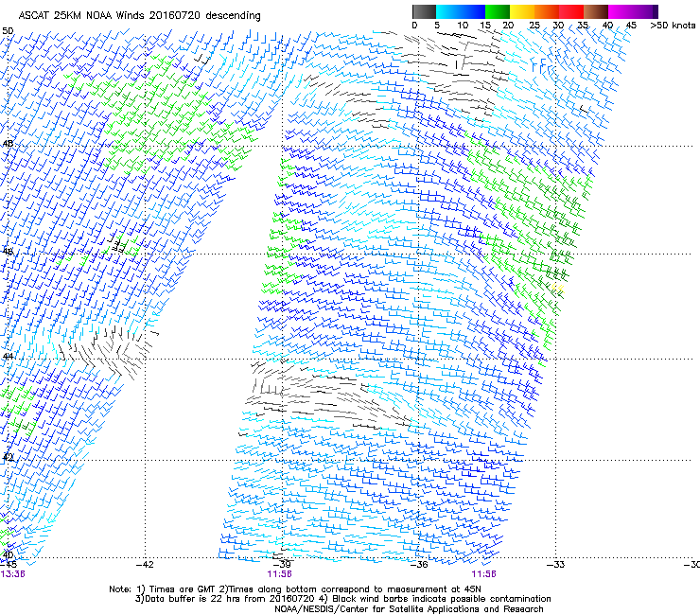Click the '>50 knots' legend label
Viewport: 700px width, 615px height.
point(673,25)
